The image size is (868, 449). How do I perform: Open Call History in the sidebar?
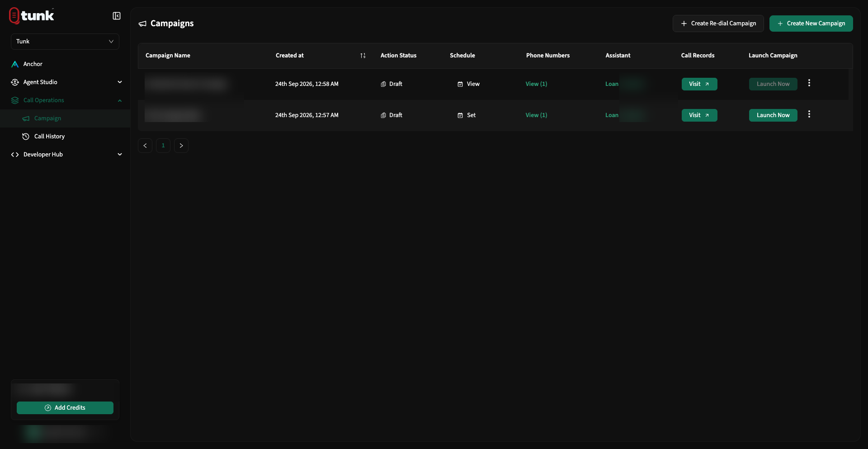(x=65, y=137)
